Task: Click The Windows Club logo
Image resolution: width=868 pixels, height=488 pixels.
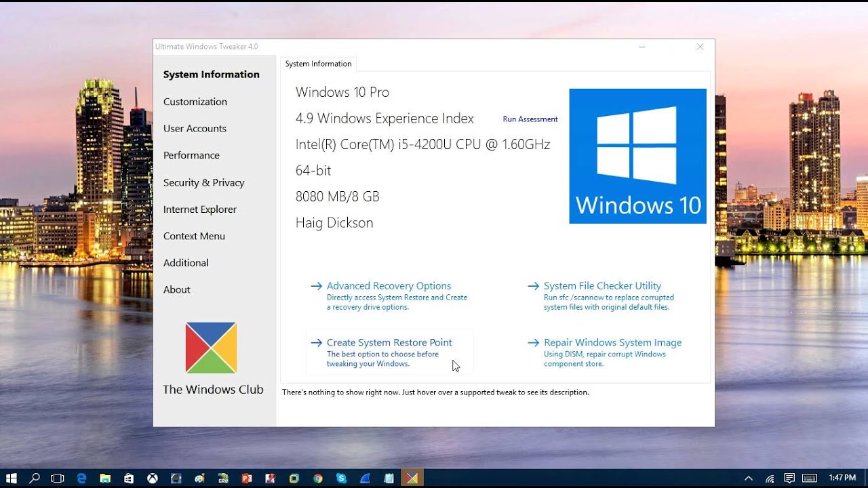Action: [x=211, y=348]
